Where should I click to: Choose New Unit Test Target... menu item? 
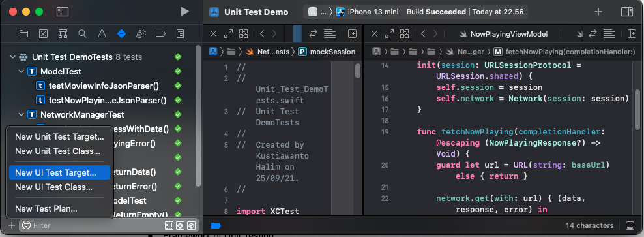[59, 136]
